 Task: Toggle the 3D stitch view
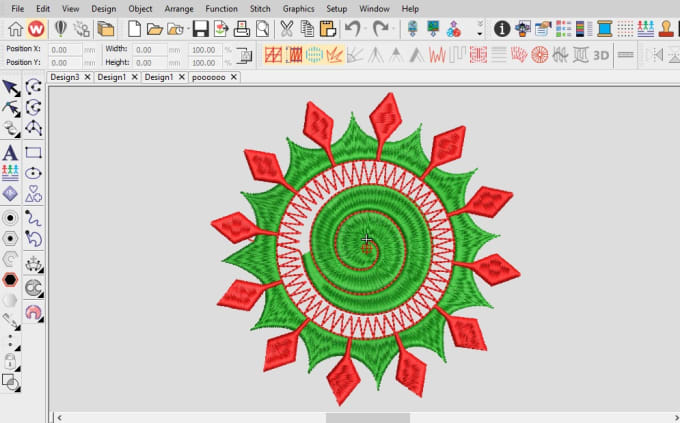[x=601, y=54]
